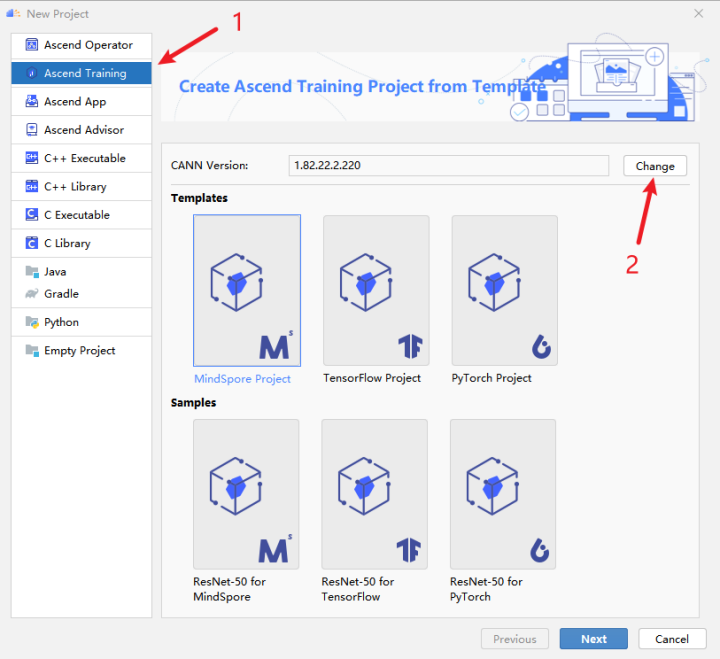Screen dimensions: 720x659
Task: Click MindSpore logo on ResNet-50 sample
Action: 275,549
